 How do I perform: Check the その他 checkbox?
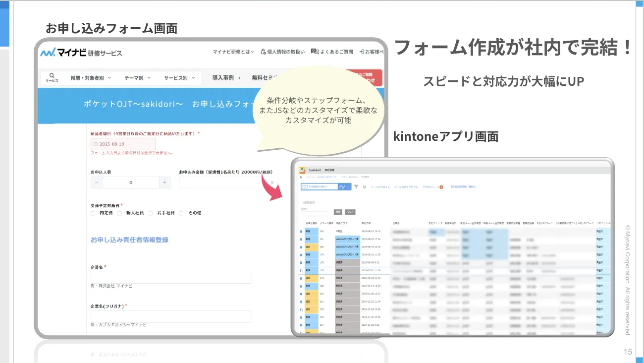pyautogui.click(x=182, y=213)
